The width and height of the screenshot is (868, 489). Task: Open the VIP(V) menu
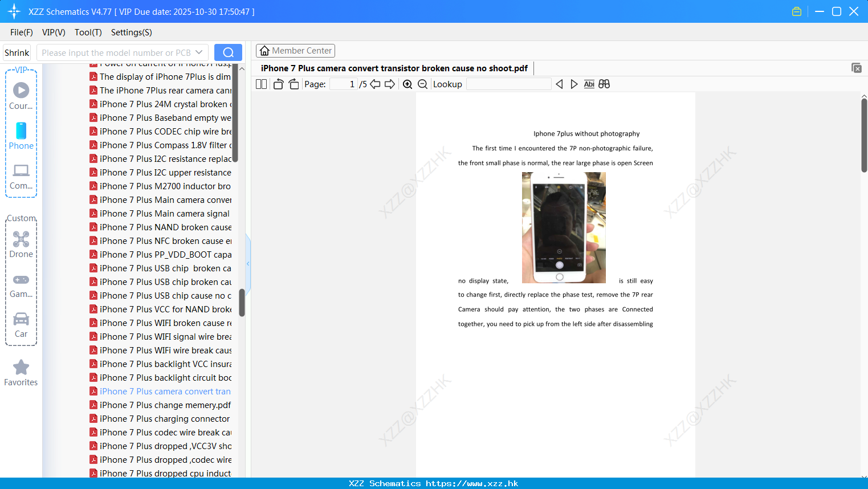click(54, 32)
